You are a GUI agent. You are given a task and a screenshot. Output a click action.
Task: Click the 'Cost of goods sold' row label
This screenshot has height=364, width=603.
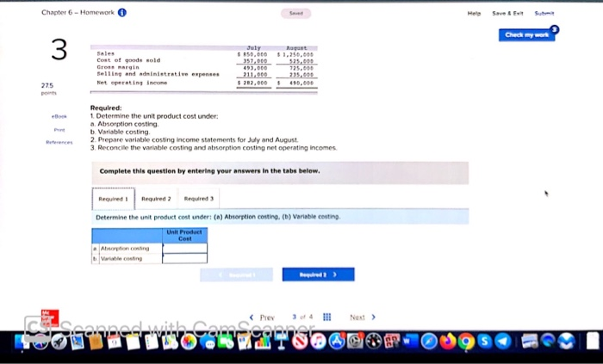coord(128,60)
